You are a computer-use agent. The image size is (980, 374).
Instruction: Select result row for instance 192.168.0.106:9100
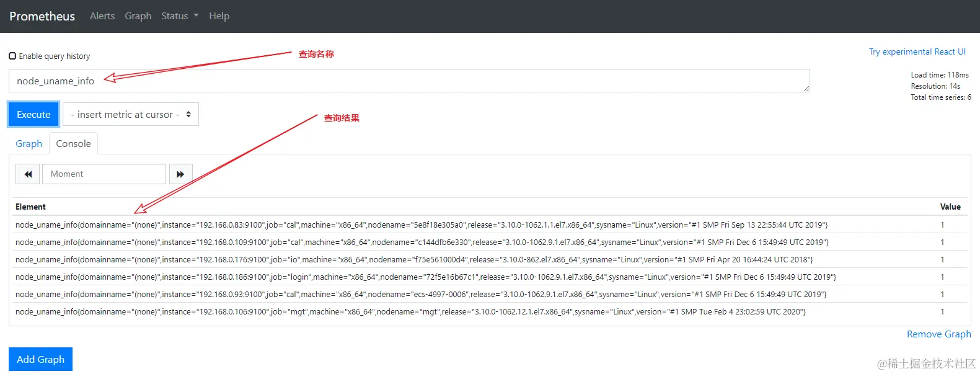491,312
